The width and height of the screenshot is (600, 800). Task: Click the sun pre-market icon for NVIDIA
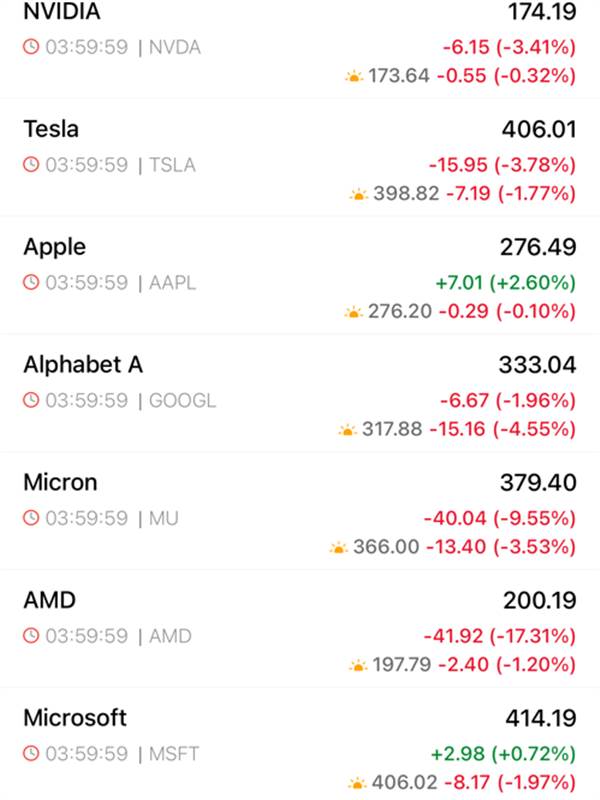354,76
